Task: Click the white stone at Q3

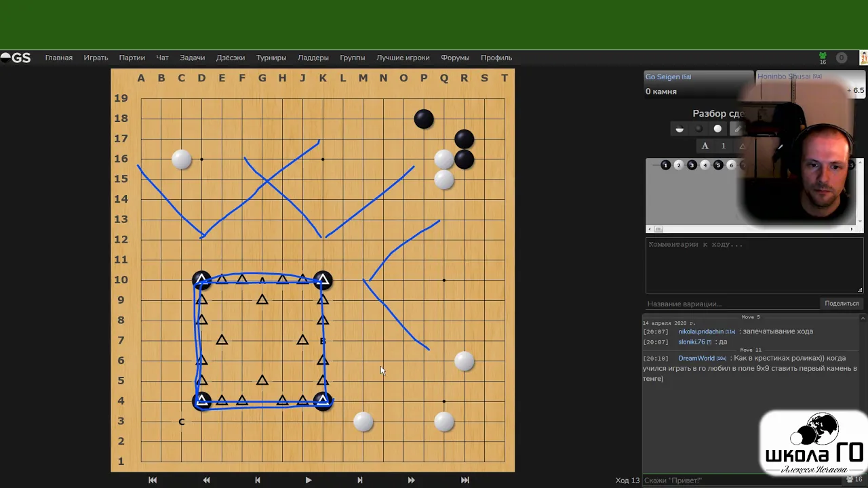Action: (x=444, y=422)
